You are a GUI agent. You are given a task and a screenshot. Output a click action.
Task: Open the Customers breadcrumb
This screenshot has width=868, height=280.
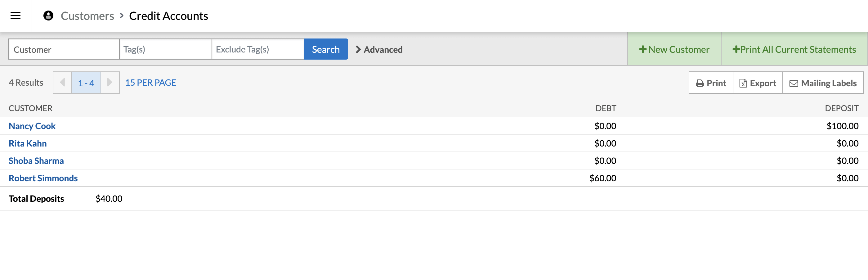[x=87, y=16]
